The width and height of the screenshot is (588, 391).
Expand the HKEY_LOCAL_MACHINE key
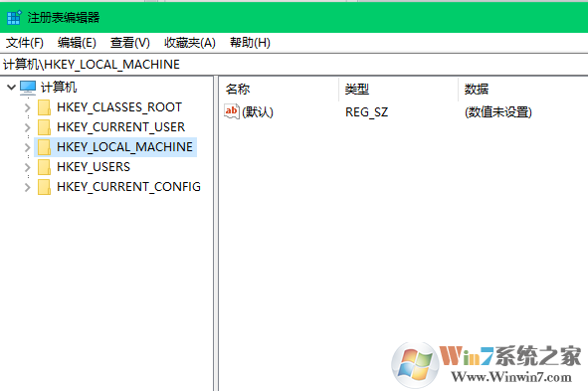(x=28, y=147)
